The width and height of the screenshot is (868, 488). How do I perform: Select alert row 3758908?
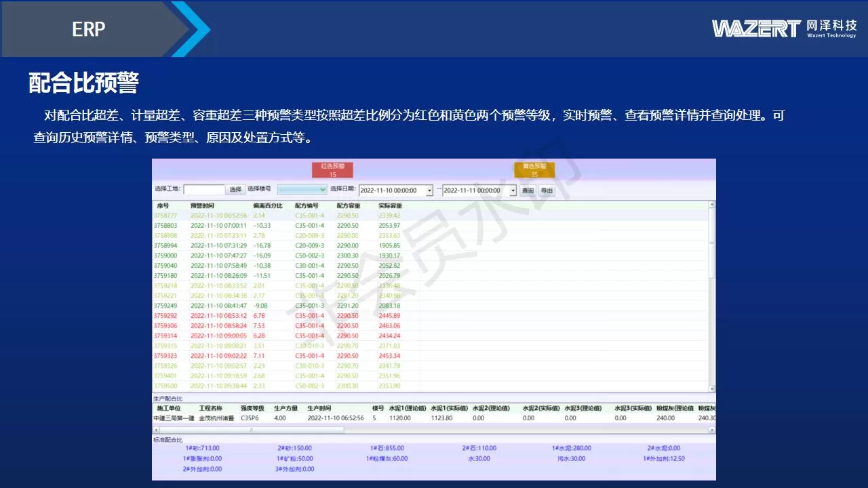[x=430, y=236]
